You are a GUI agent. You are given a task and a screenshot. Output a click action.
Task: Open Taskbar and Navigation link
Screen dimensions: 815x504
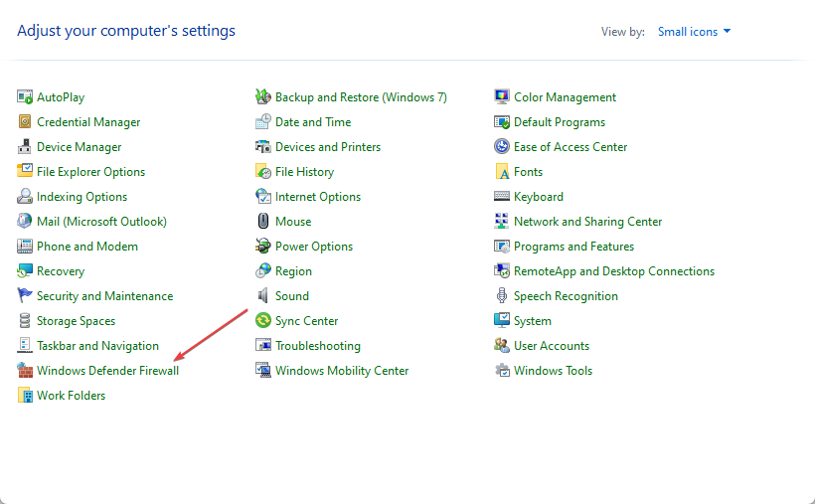[97, 346]
